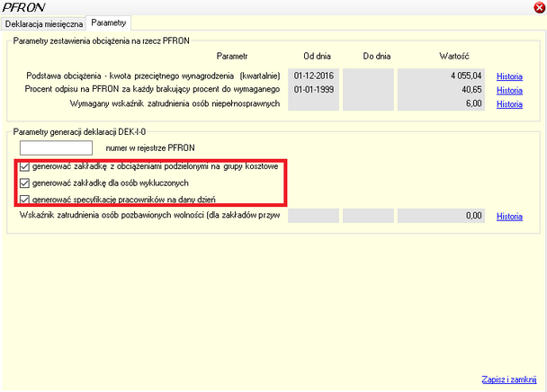Click label 'Procent odpisu na PFRON'
This screenshot has width=547, height=392.
(72, 89)
